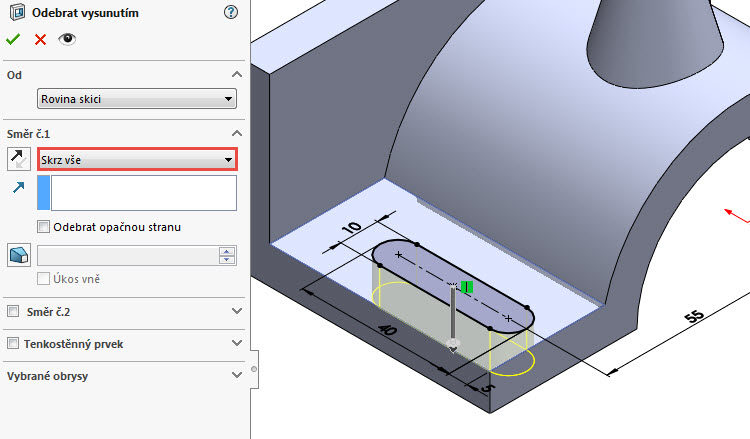Click the Odebrat vysunutím feature icon
This screenshot has height=439, width=750.
(17, 12)
